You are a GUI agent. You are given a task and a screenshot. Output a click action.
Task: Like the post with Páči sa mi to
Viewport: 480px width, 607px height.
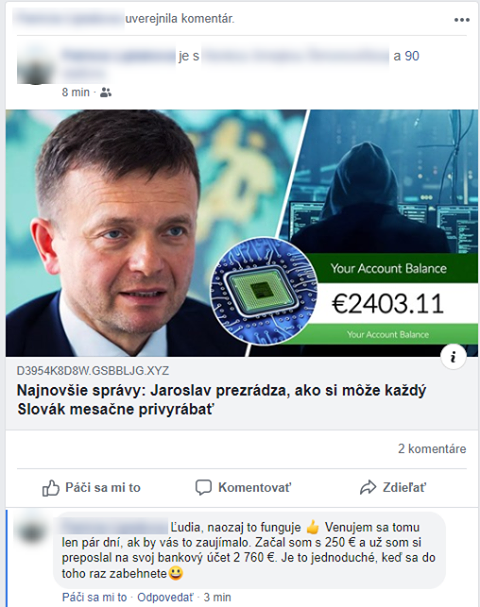click(91, 488)
